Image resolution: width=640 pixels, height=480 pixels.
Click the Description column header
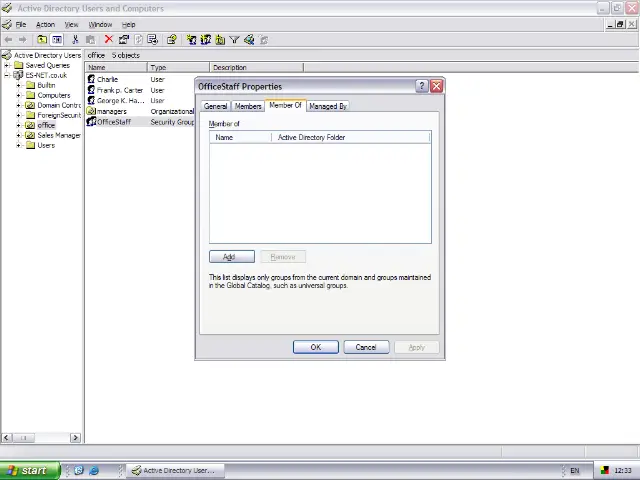[x=256, y=67]
